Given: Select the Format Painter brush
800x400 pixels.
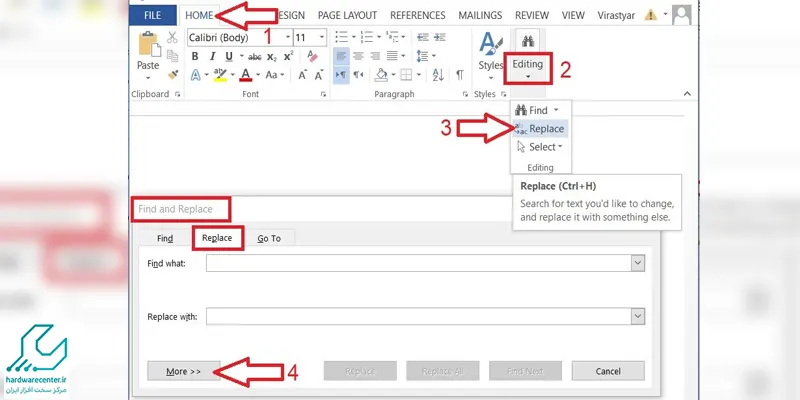Looking at the screenshot, I should click(172, 74).
